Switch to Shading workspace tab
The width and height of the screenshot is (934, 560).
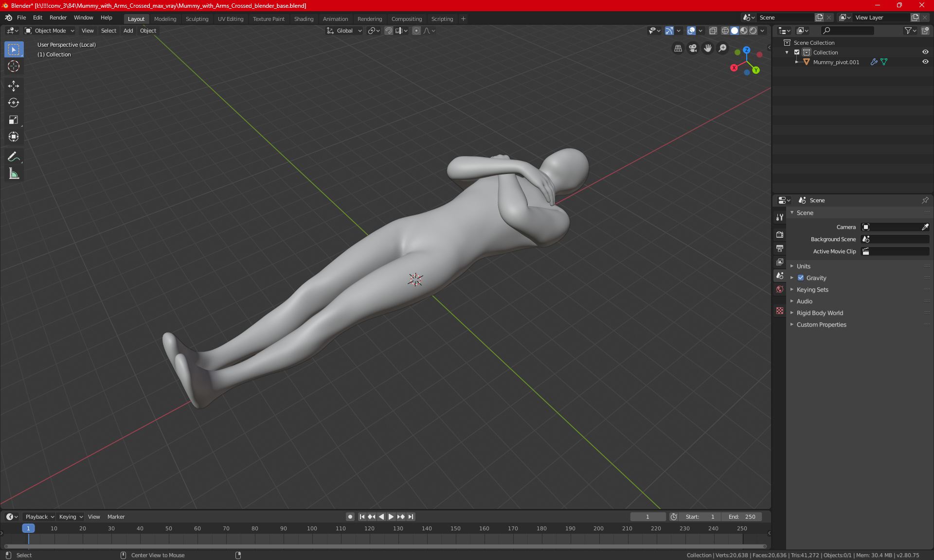[x=304, y=19]
